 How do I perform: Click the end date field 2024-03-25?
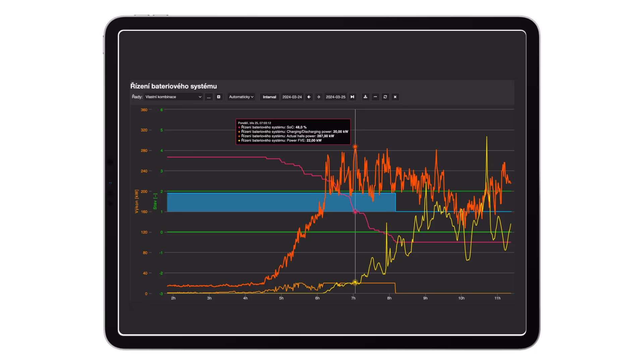[335, 97]
